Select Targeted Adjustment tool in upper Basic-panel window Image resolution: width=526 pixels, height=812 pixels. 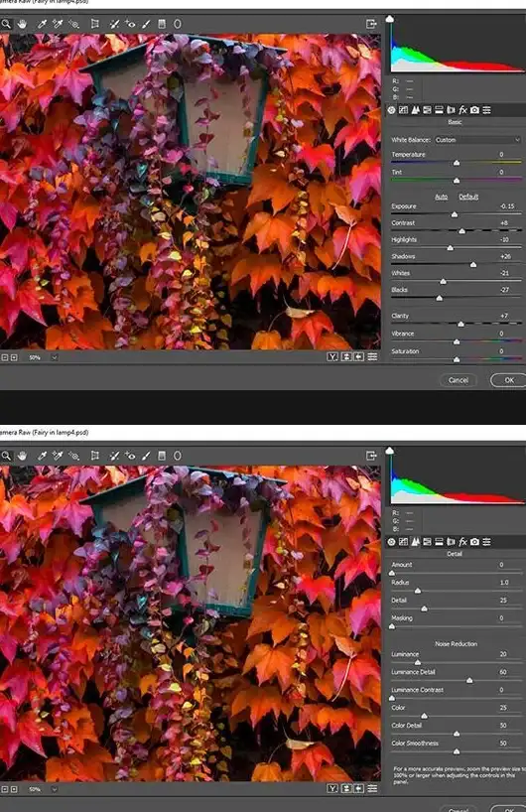[x=74, y=24]
